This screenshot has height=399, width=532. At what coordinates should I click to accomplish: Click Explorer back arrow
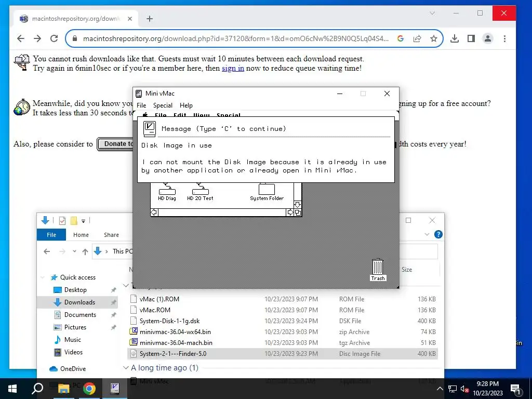point(47,251)
